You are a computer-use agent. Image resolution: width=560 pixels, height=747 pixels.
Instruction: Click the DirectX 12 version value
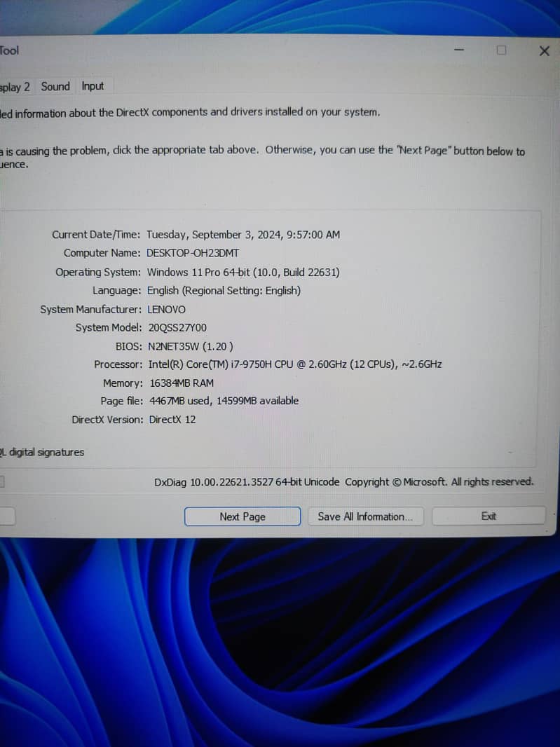[172, 419]
